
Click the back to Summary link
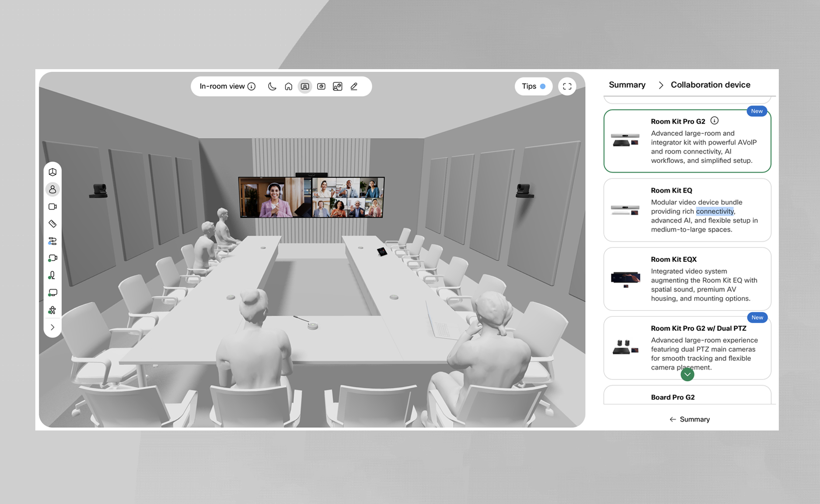point(690,419)
